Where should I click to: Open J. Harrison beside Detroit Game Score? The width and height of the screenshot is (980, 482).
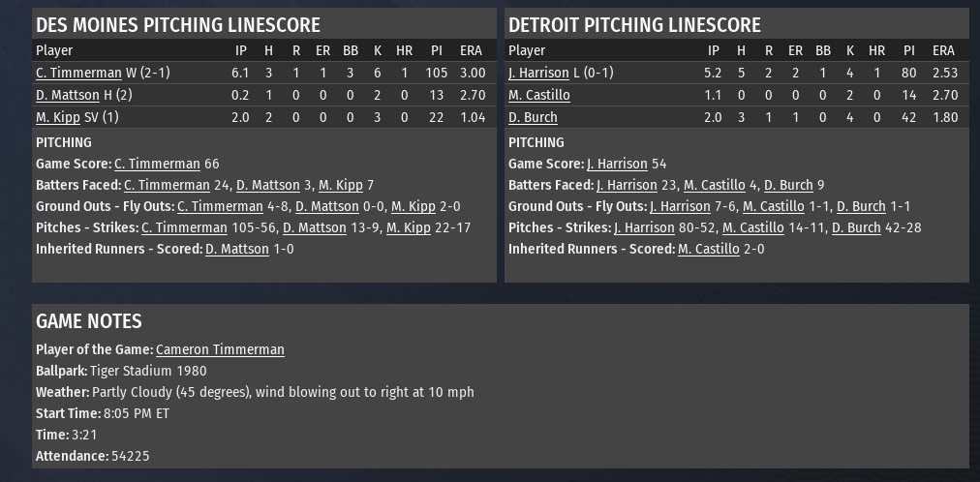pyautogui.click(x=618, y=164)
